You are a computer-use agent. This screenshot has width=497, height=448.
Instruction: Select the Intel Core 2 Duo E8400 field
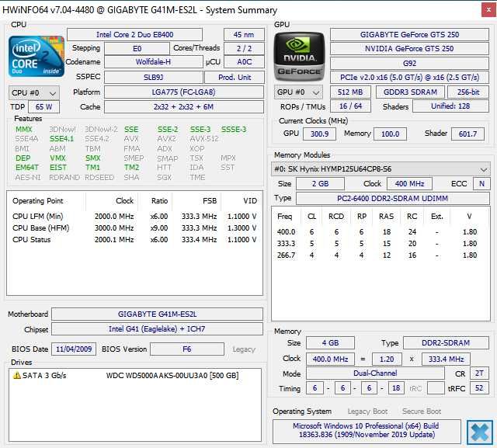tap(134, 34)
